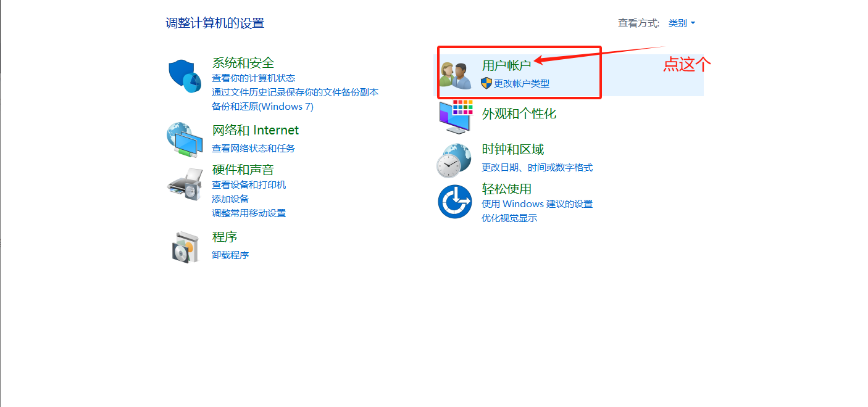Open the 用户帐户 heading link
Screen dimensions: 868x407
point(506,66)
